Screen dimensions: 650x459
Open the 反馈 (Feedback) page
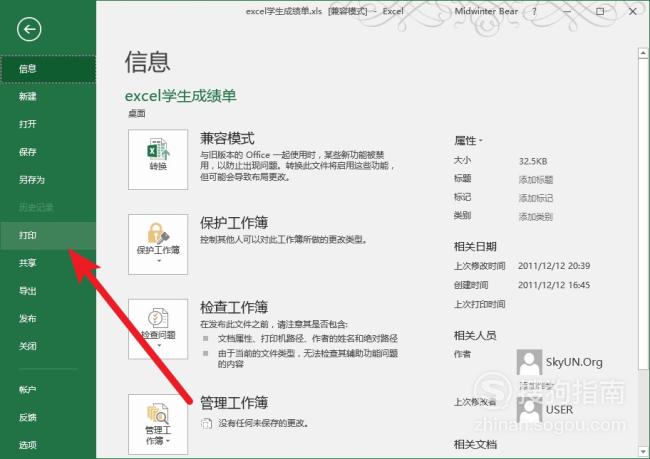pos(48,417)
